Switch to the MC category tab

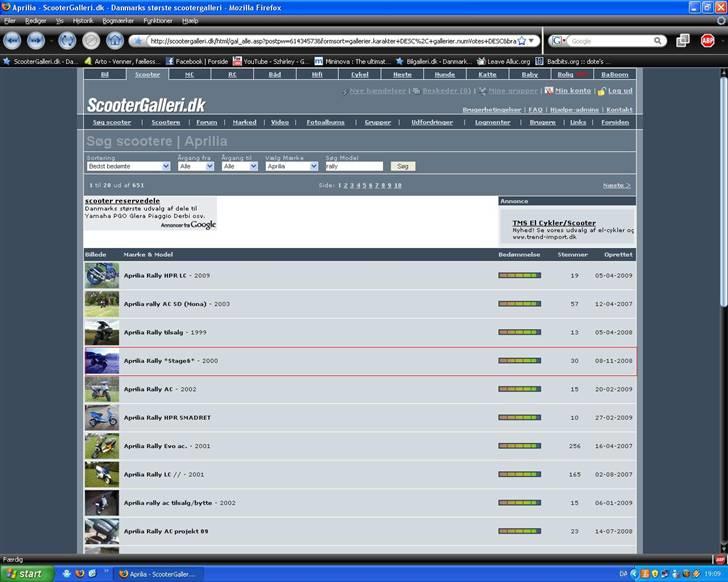pos(190,74)
